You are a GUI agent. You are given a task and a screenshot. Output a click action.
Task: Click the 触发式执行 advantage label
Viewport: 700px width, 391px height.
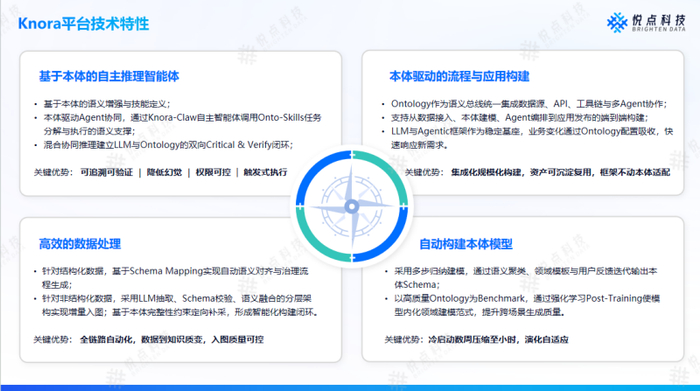coord(265,172)
